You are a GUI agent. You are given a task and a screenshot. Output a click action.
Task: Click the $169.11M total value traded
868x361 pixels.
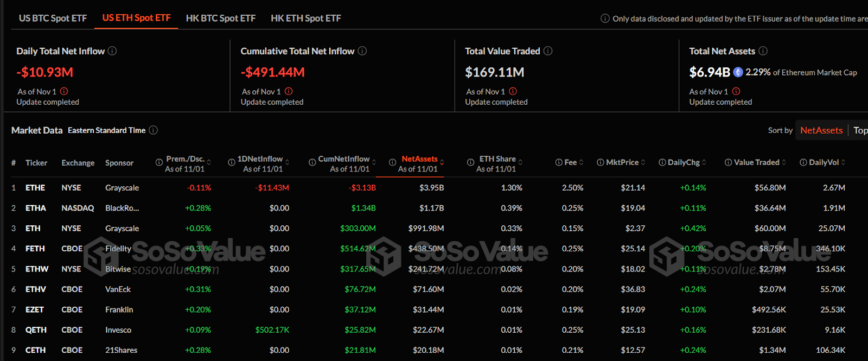[x=494, y=72]
